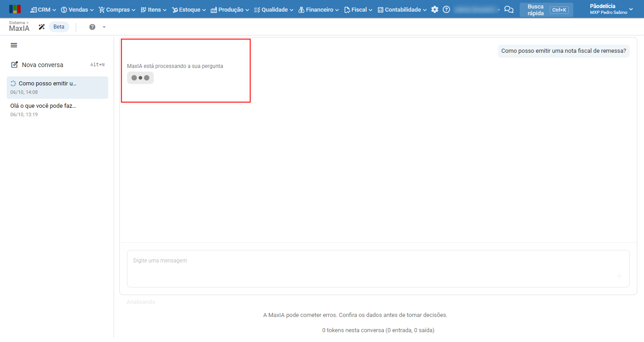644x342 pixels.
Task: Select conversation "Como posso emitir u..."
Action: point(57,88)
